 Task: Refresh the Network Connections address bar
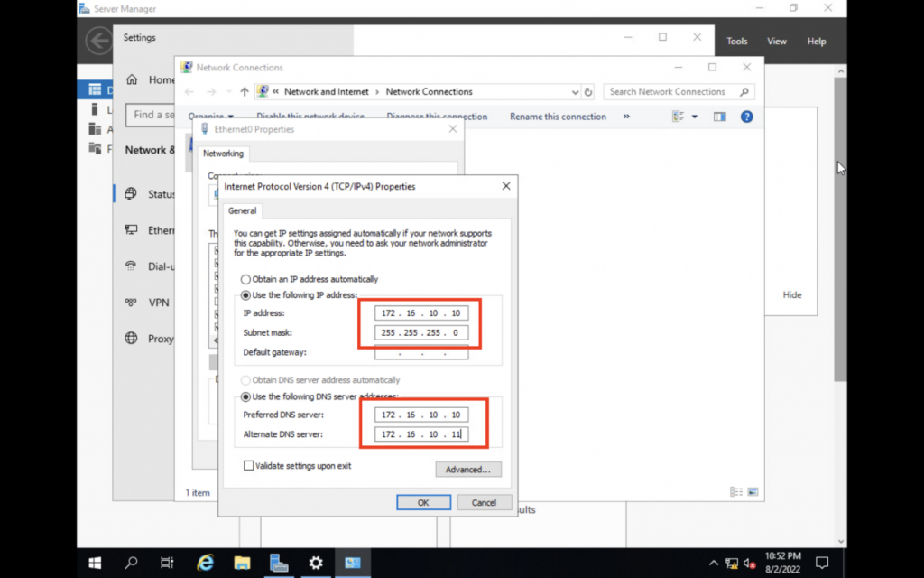pyautogui.click(x=588, y=91)
